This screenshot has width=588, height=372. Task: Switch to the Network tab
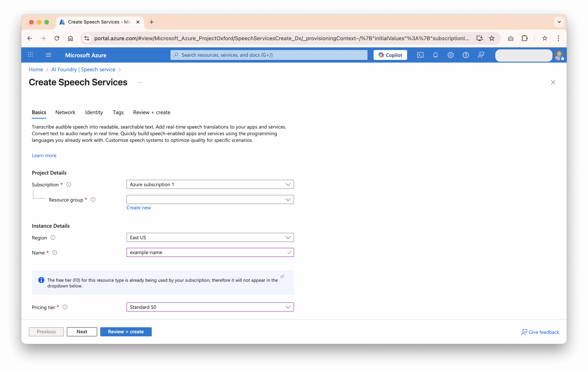coord(65,112)
